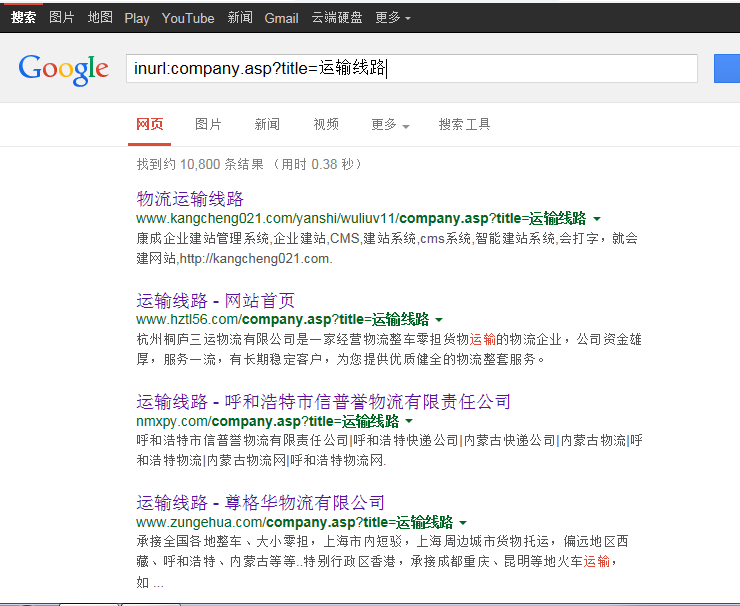
Task: Click the www.hztl56.com green URL text
Action: pos(282,320)
